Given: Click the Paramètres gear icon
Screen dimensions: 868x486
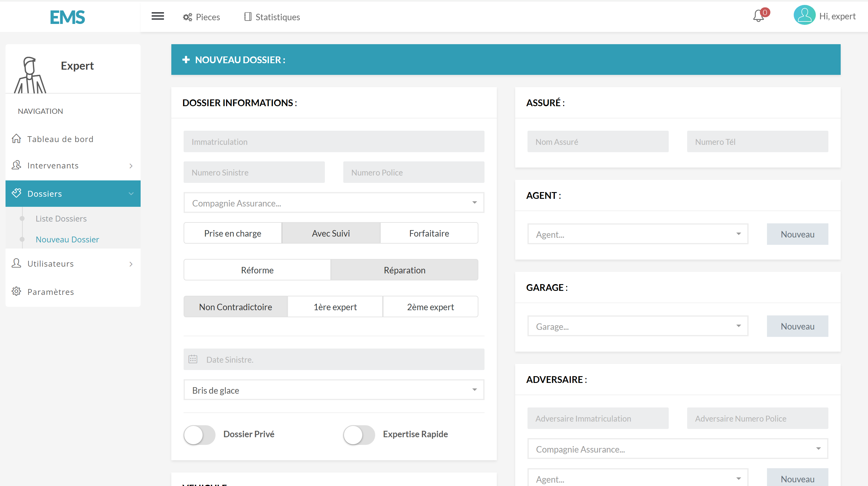Looking at the screenshot, I should (16, 291).
